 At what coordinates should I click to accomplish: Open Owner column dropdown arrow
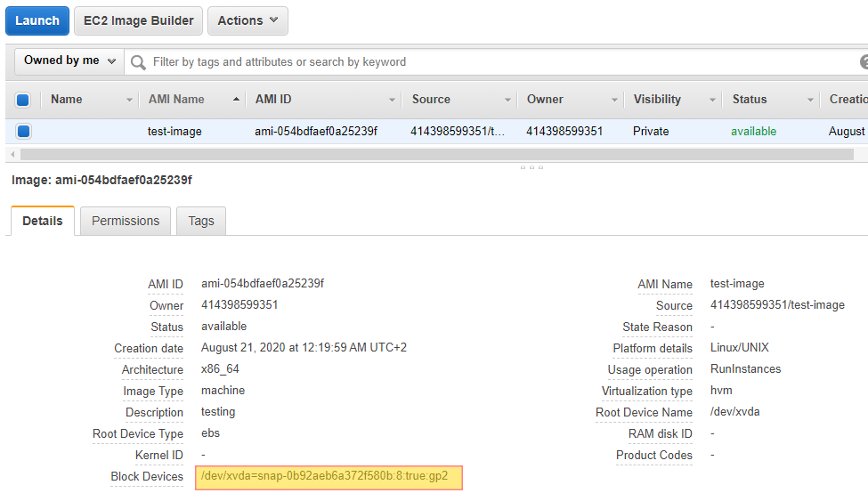614,101
